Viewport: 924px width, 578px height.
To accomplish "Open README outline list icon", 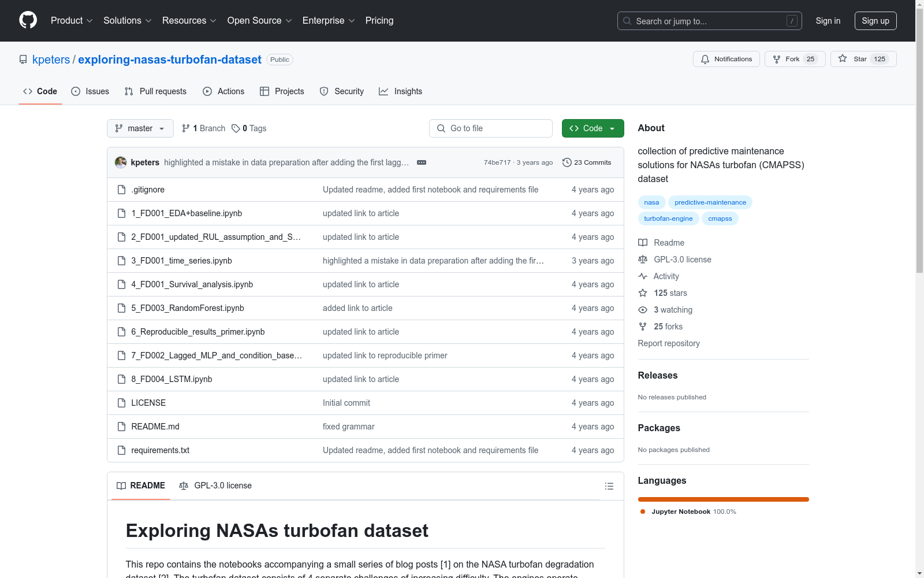I will tap(609, 486).
